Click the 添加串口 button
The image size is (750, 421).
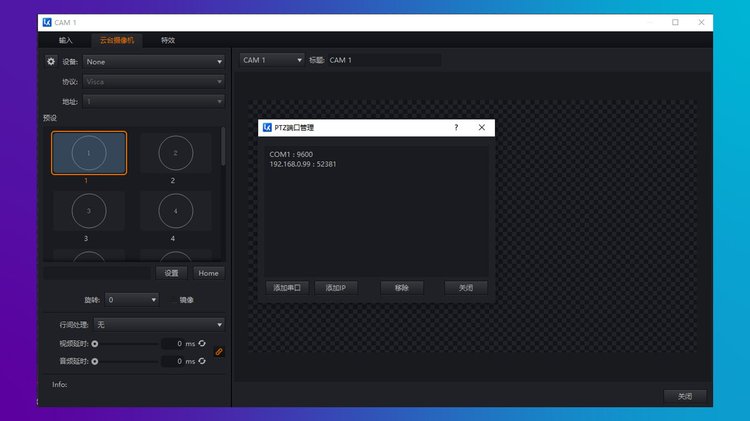tap(287, 288)
